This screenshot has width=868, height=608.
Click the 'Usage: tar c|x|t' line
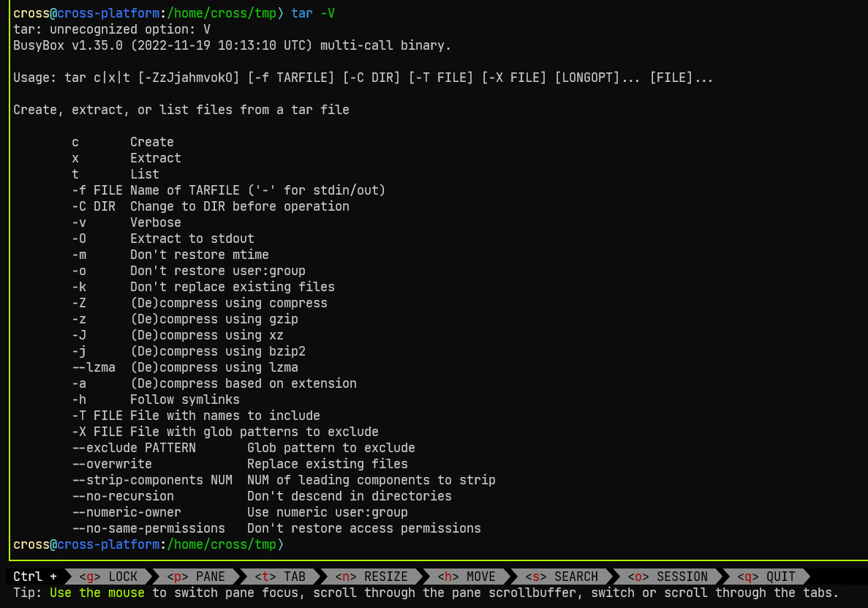tap(363, 78)
